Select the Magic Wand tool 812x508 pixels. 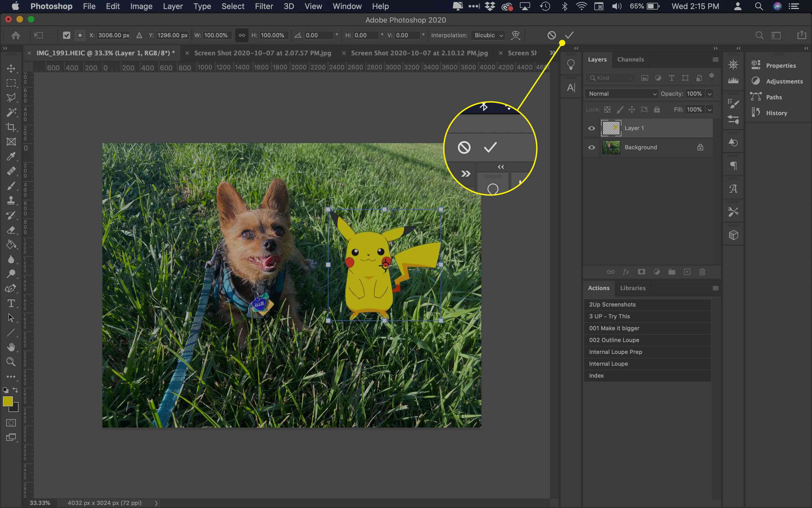coord(11,112)
